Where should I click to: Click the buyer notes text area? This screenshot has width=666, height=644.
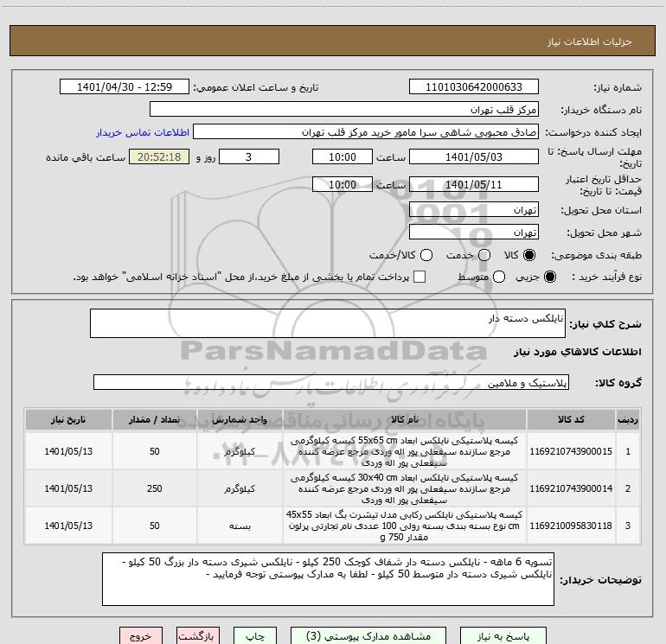328,579
